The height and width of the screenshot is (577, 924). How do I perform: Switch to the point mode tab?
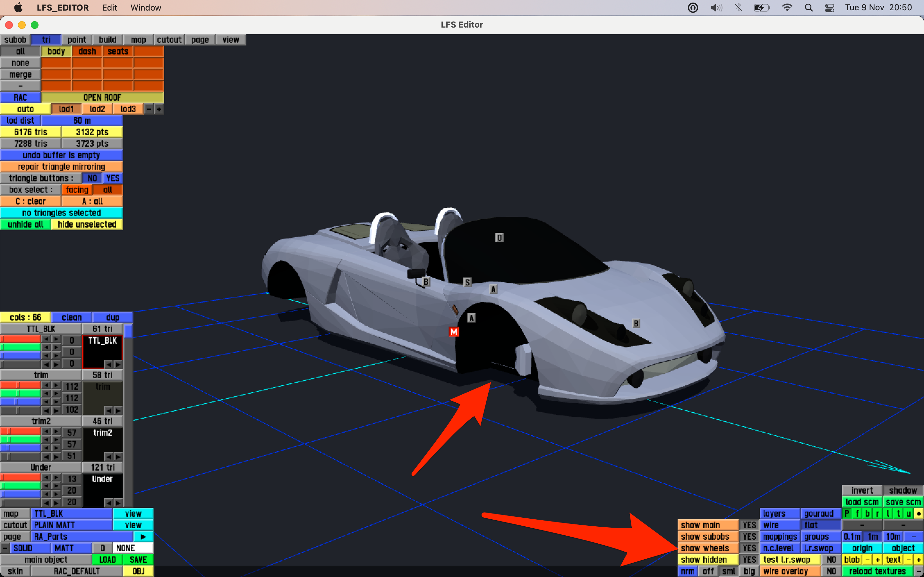[x=76, y=40]
